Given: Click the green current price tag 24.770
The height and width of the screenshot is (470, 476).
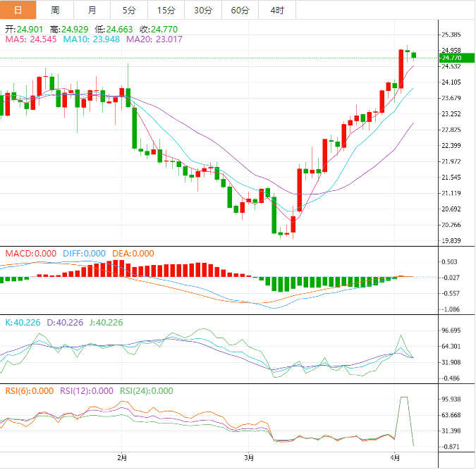Looking at the screenshot, I should click(x=456, y=58).
